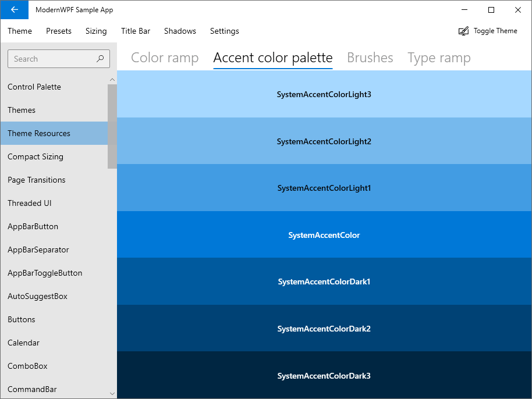Open the Presets menu
The image size is (532, 399).
click(58, 31)
